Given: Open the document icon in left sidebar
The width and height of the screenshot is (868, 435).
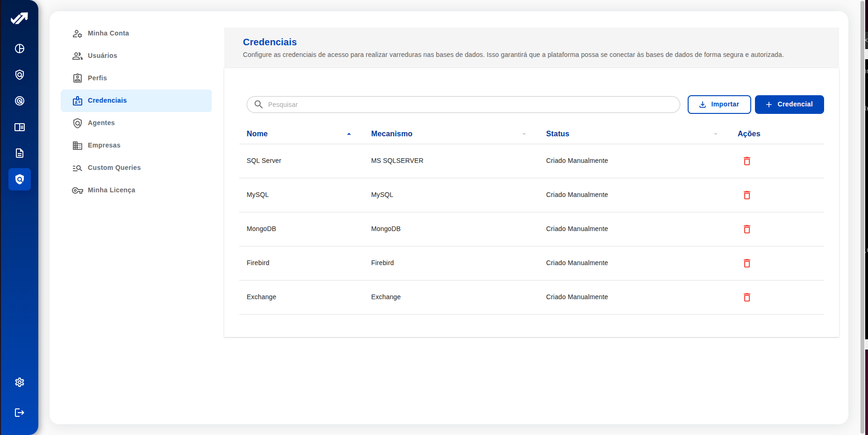Looking at the screenshot, I should click(20, 153).
